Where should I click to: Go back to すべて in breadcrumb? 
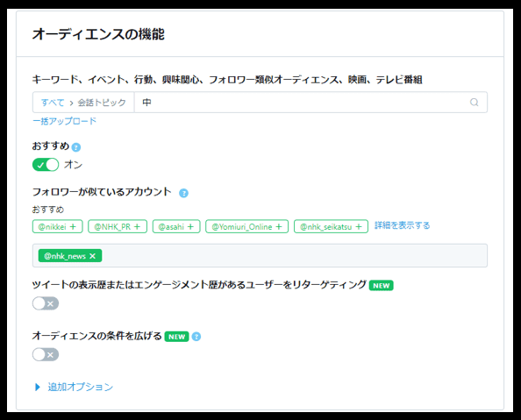52,103
